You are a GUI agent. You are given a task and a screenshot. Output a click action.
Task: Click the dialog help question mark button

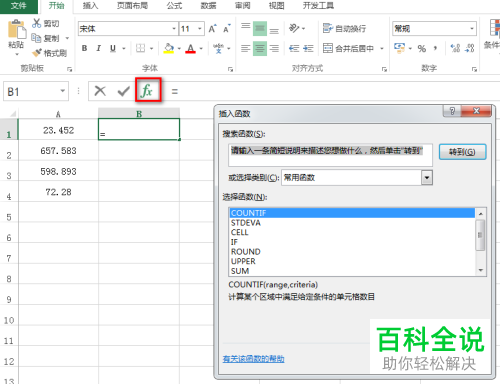[452, 111]
